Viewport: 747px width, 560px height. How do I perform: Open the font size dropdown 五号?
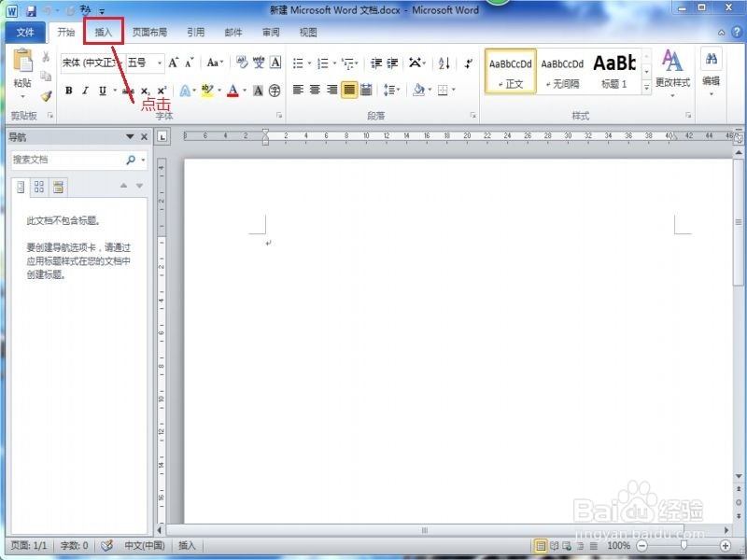pyautogui.click(x=160, y=63)
